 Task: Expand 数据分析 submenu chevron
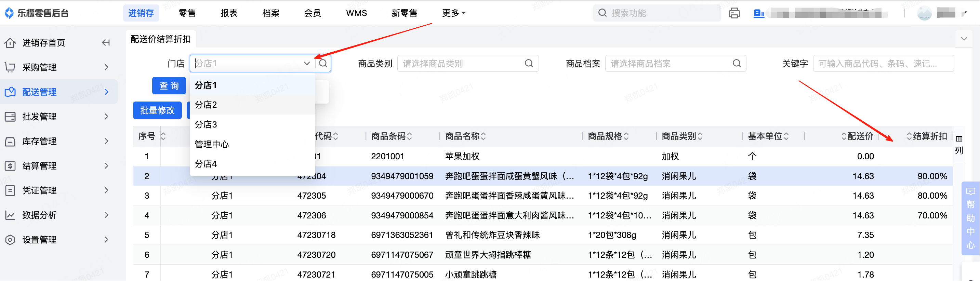coord(107,215)
